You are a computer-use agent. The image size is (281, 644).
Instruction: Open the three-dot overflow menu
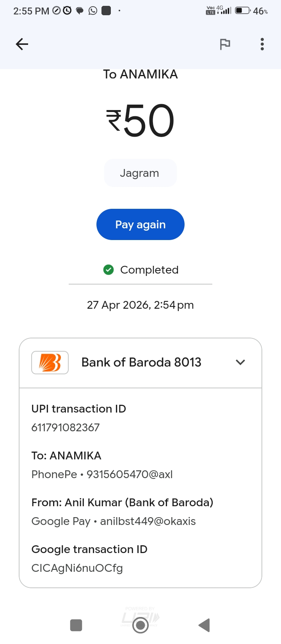[262, 44]
